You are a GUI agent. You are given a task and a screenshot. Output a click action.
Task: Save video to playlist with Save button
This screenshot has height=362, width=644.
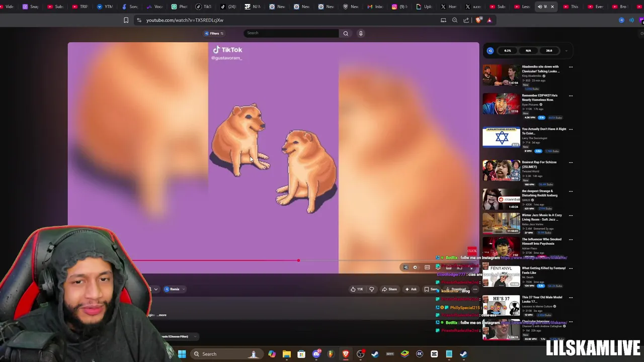coord(431,289)
